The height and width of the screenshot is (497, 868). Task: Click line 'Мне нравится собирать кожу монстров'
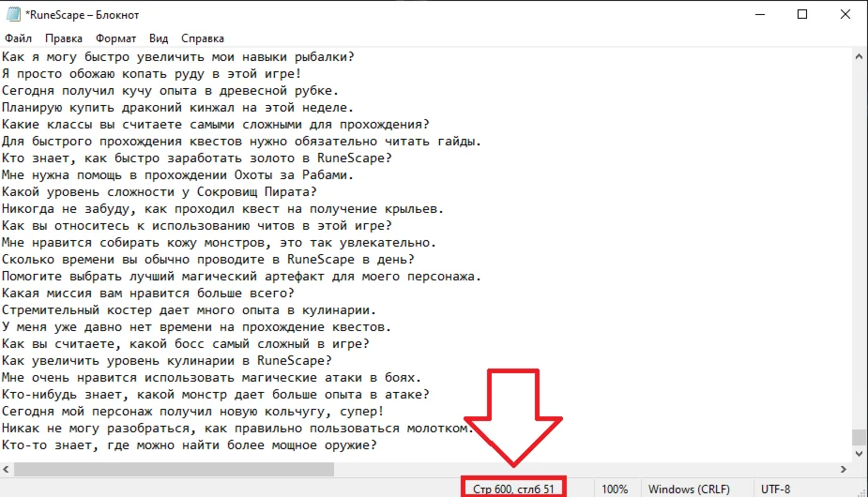(219, 243)
